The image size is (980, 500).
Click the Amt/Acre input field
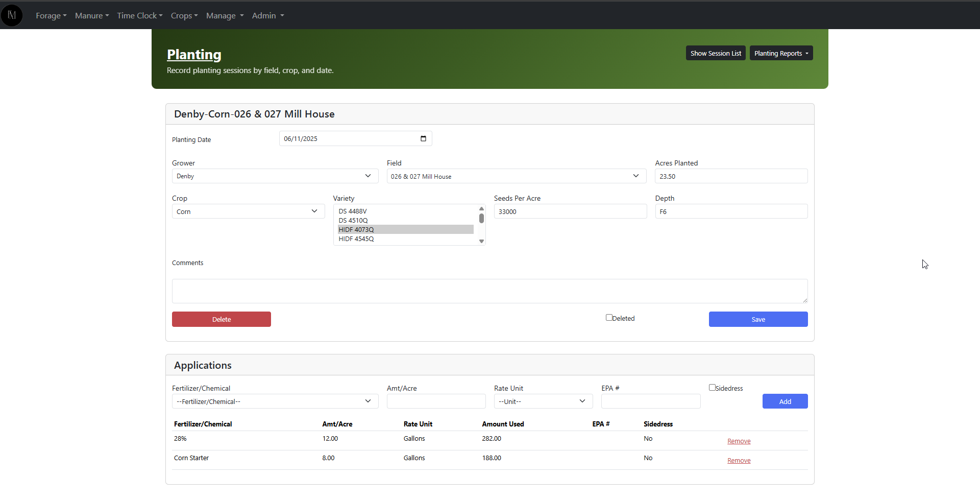pos(436,401)
